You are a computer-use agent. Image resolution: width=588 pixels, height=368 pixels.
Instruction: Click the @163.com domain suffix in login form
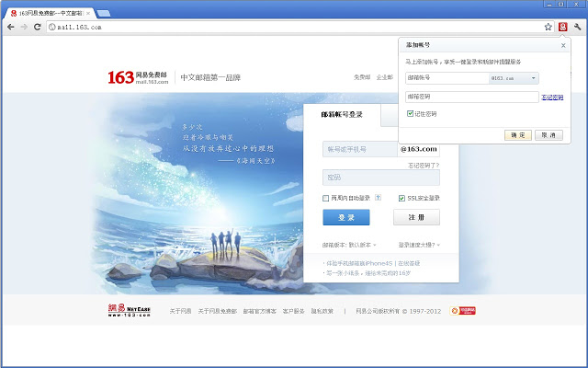(419, 149)
